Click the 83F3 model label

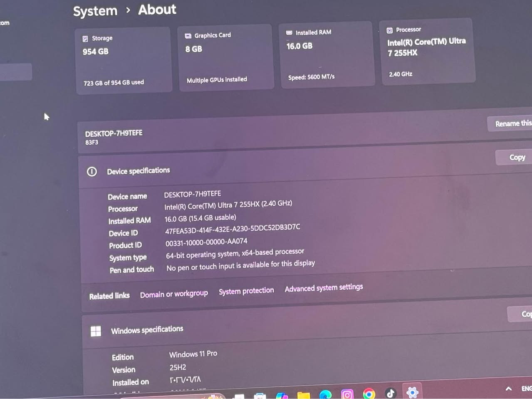coord(92,142)
